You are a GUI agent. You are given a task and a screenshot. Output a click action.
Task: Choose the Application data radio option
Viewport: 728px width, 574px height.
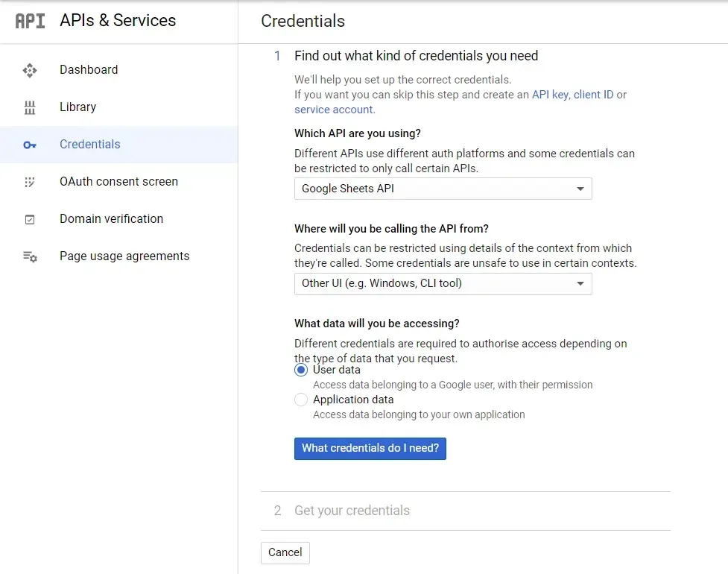(301, 400)
